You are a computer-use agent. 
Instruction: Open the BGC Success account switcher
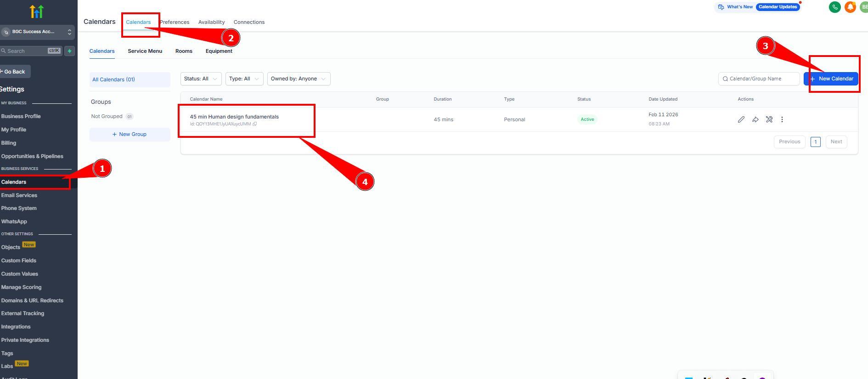point(37,32)
